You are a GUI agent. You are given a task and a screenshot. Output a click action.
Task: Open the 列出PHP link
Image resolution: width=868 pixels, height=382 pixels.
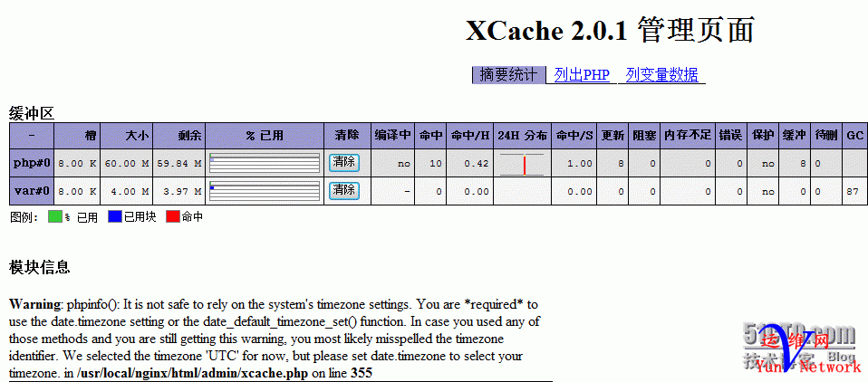(582, 74)
